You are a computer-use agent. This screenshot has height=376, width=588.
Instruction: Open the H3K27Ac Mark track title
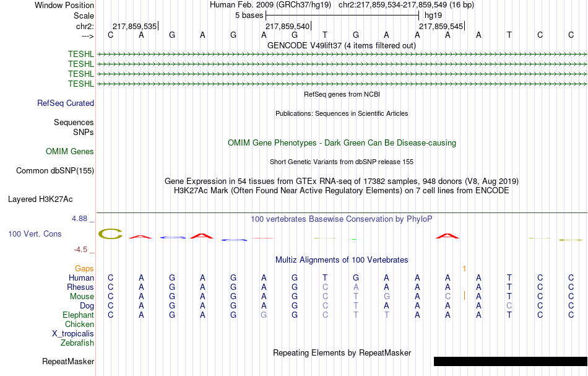tap(342, 191)
